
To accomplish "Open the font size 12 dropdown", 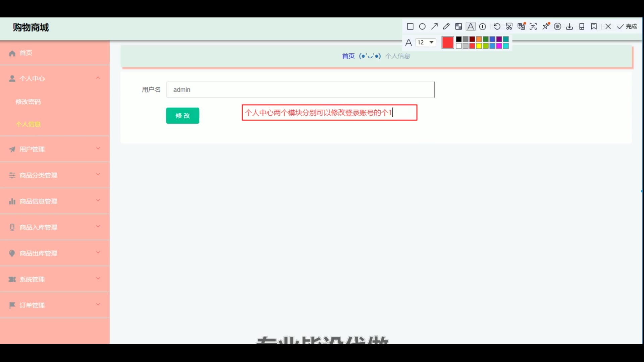I will point(426,43).
